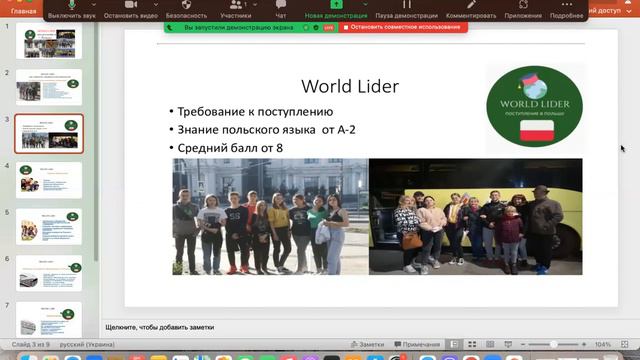Switch to the Главная ribbon tab

(x=23, y=11)
